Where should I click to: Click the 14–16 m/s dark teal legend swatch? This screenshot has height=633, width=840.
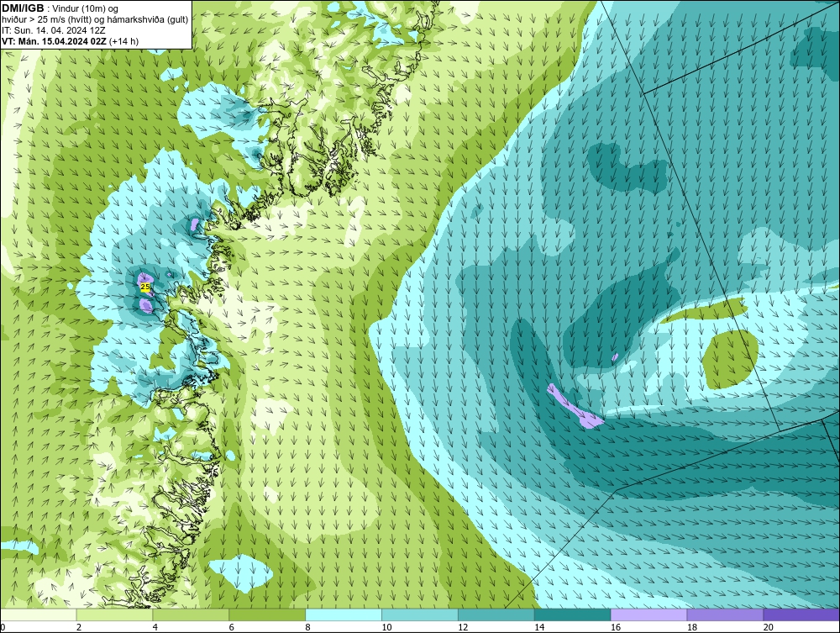point(573,615)
